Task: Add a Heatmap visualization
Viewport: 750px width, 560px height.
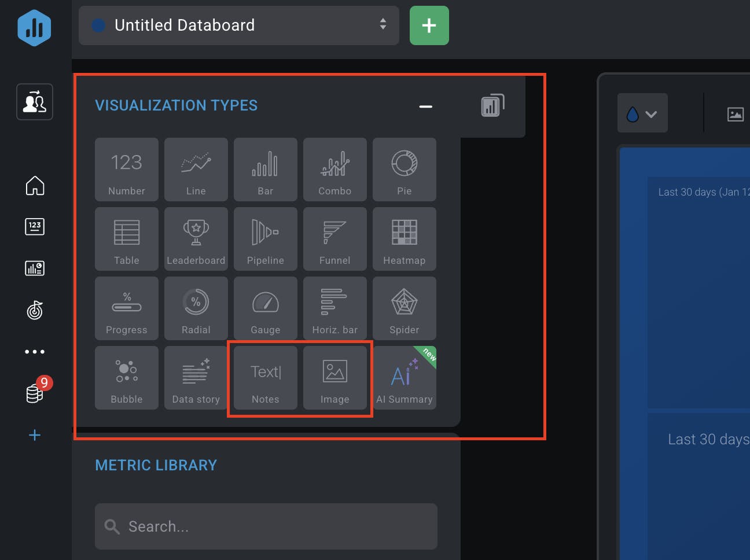Action: coord(404,239)
